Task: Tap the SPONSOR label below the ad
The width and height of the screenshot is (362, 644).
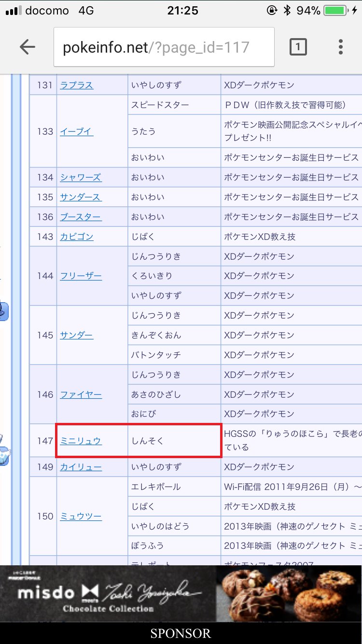Action: tap(181, 633)
